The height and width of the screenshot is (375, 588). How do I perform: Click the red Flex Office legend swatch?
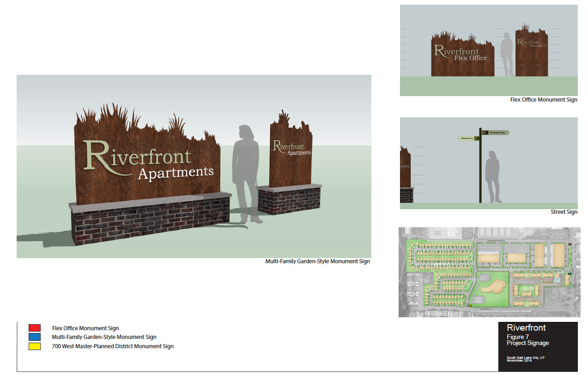(35, 328)
